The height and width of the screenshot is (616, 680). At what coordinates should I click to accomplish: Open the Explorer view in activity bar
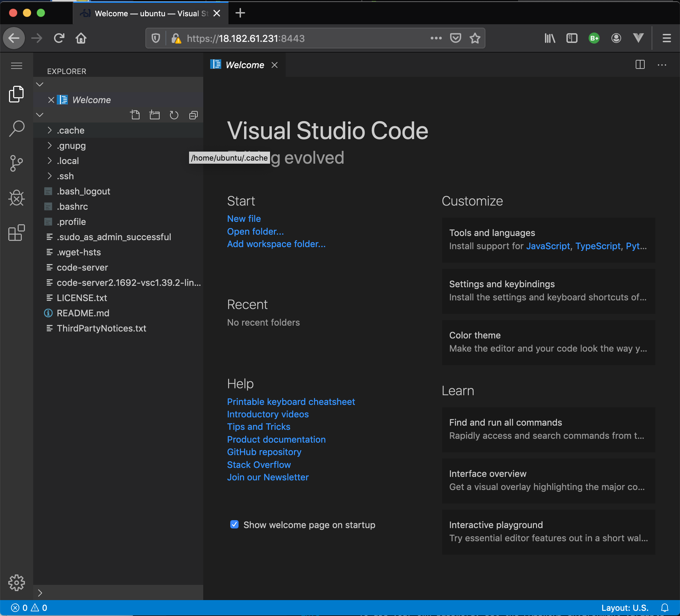(16, 94)
